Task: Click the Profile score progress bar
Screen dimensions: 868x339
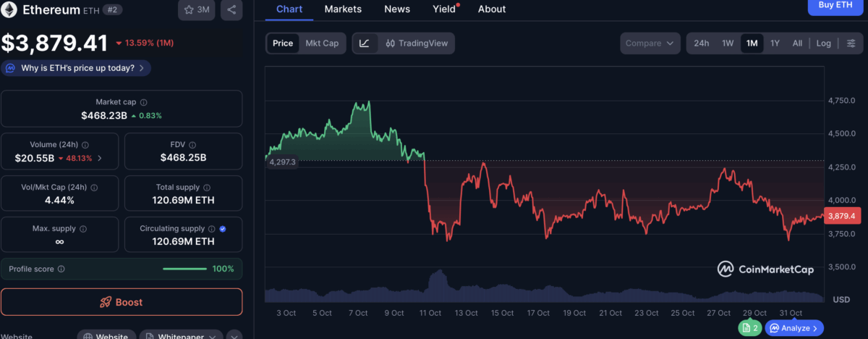Action: [184, 269]
